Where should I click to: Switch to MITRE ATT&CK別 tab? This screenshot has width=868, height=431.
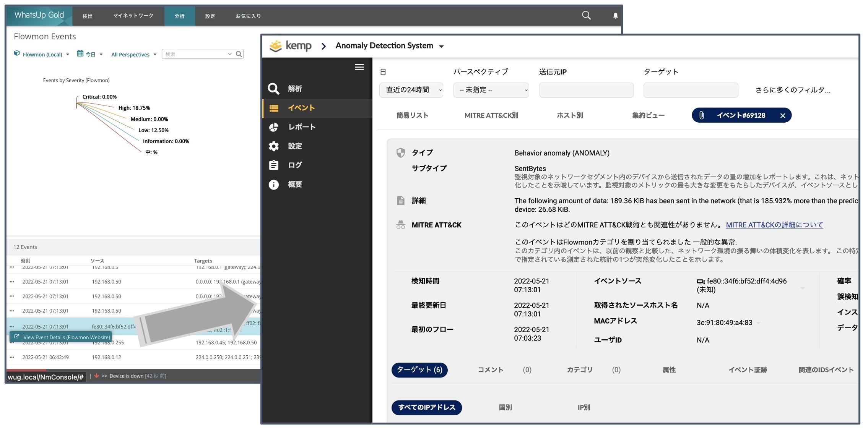pyautogui.click(x=491, y=115)
